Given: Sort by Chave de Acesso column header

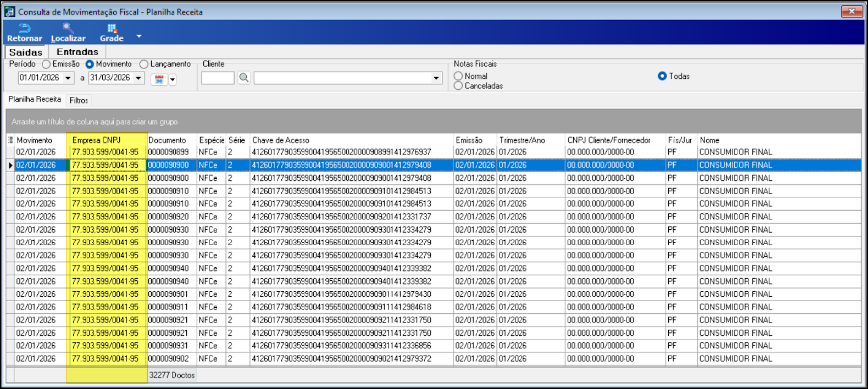Looking at the screenshot, I should tap(351, 140).
